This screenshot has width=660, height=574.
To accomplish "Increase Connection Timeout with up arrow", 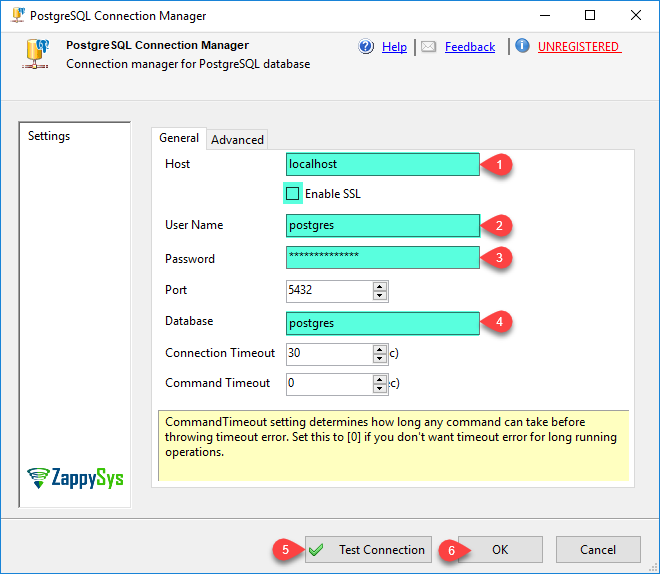I will pyautogui.click(x=380, y=350).
